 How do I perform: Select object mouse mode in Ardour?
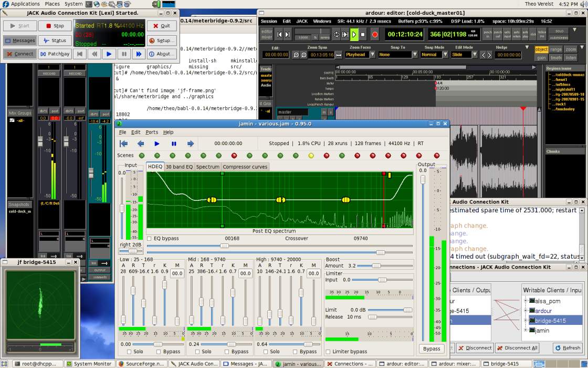541,49
